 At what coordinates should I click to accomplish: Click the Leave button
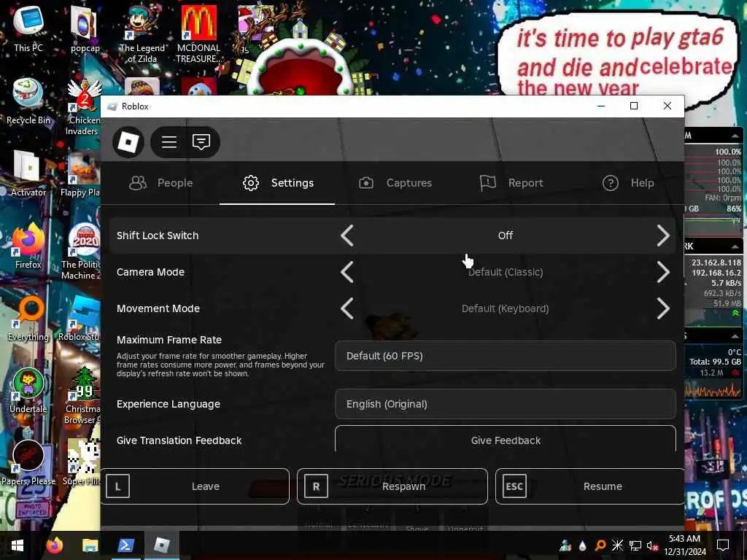click(x=195, y=486)
